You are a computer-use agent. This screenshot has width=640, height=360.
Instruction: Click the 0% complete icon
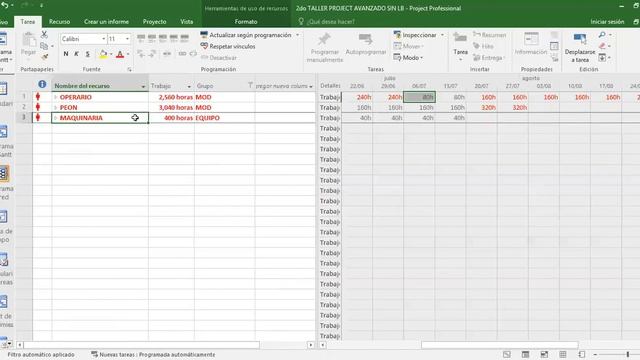(x=141, y=39)
